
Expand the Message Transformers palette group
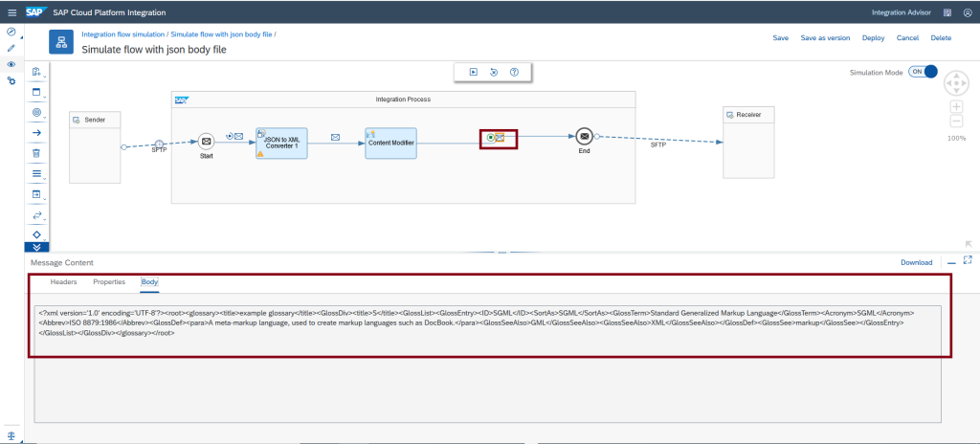tap(36, 174)
